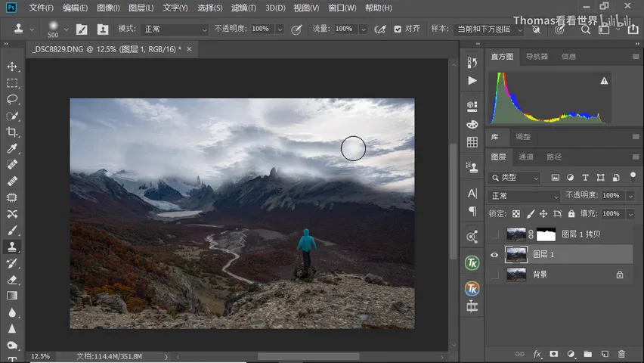
Task: Open the 填充 fill dropdown arrow
Action: point(630,214)
